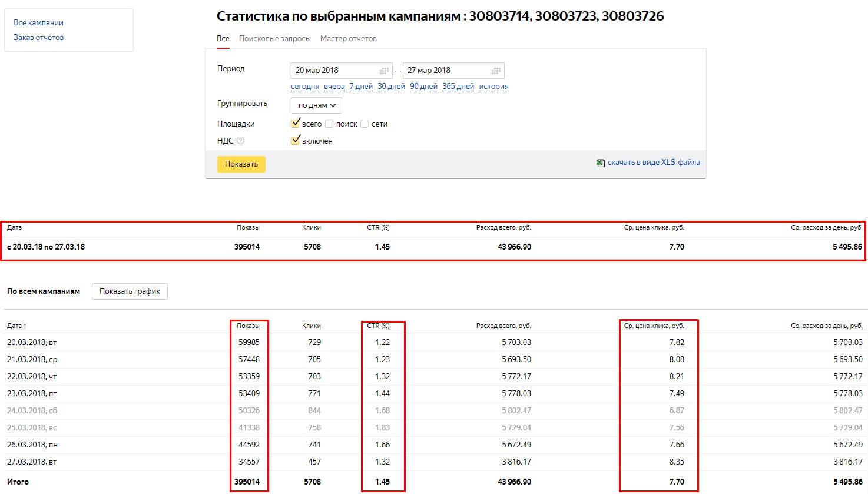Image resolution: width=868 pixels, height=494 pixels.
Task: Click 'скачать в виде XLS-файла' link
Action: tap(654, 163)
